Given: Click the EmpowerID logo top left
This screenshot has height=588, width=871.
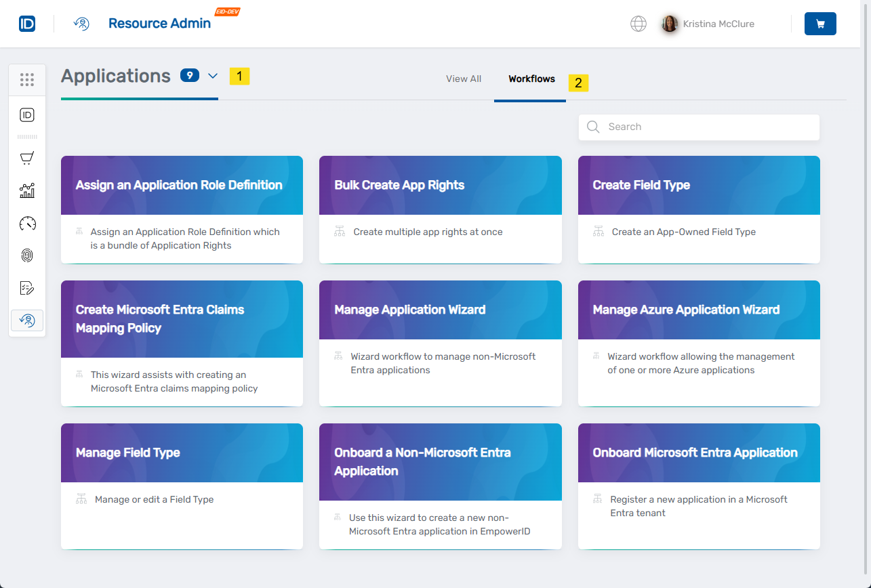Looking at the screenshot, I should 26,22.
